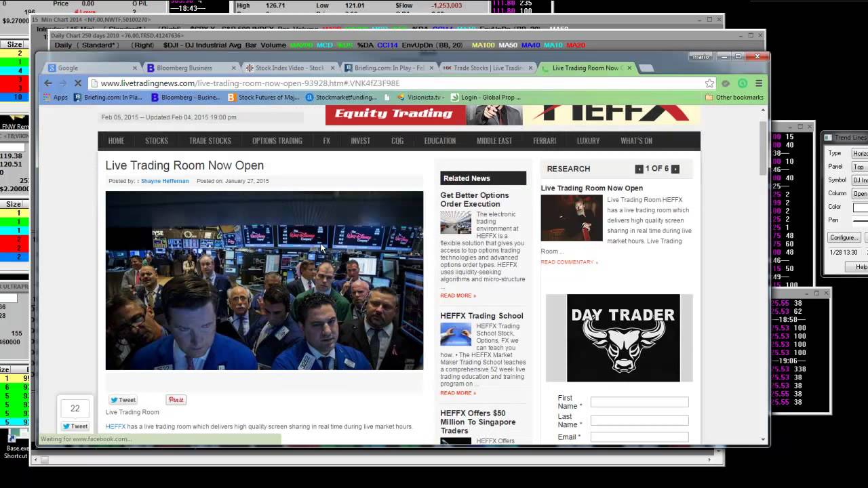Open the OPTIONS TRADING menu item

(277, 141)
